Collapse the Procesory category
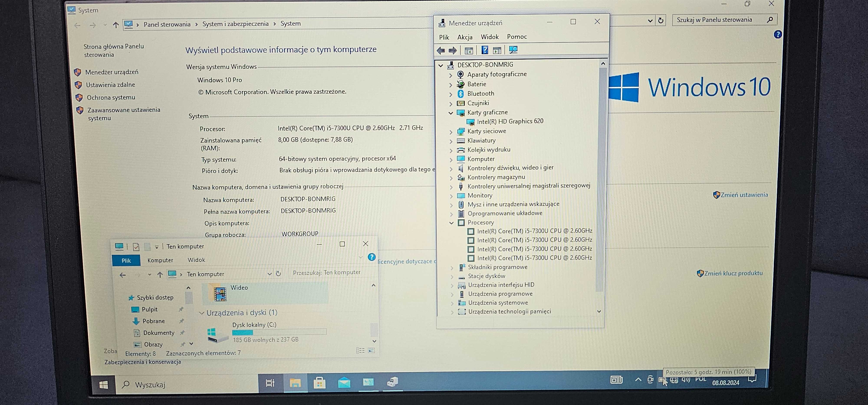This screenshot has height=405, width=868. click(x=452, y=223)
